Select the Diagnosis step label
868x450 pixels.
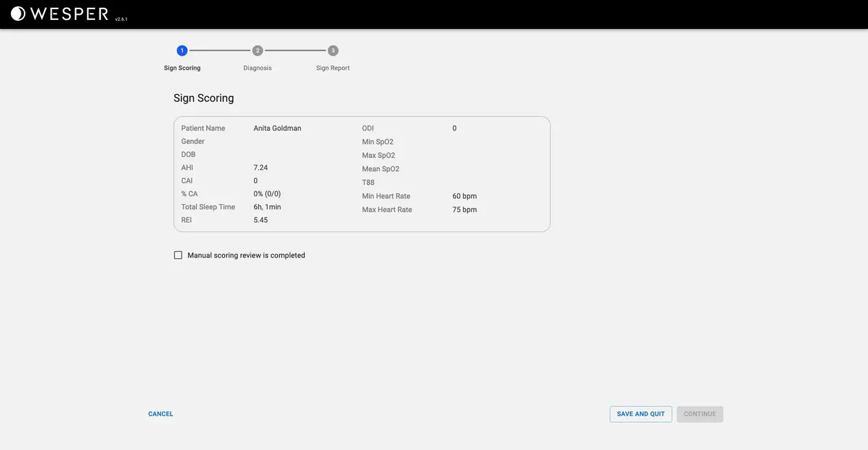258,66
